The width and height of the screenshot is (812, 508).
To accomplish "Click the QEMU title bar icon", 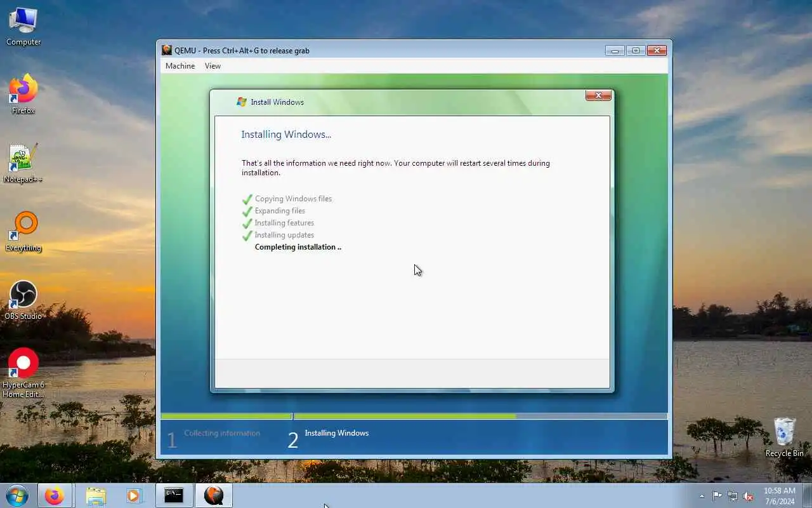I will [167, 50].
